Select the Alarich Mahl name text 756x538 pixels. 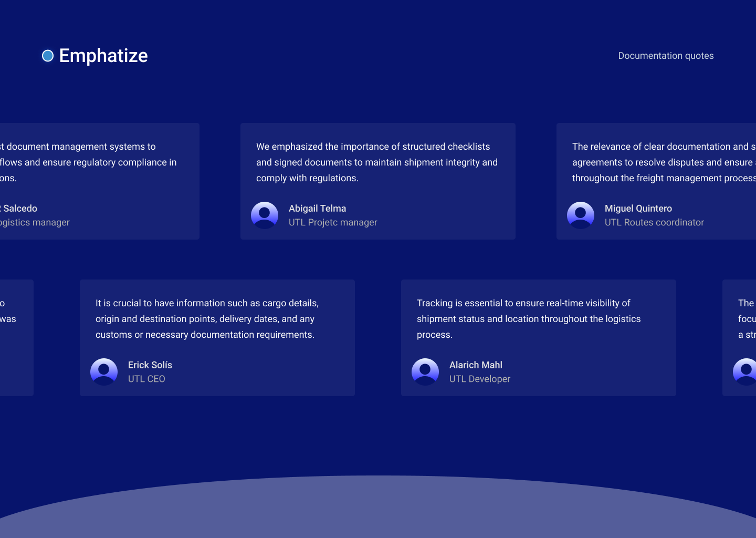[476, 365]
